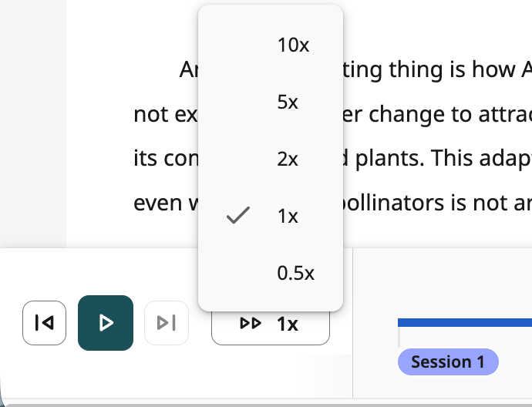Seek along the blue timeline bar
532x407 pixels.
465,322
